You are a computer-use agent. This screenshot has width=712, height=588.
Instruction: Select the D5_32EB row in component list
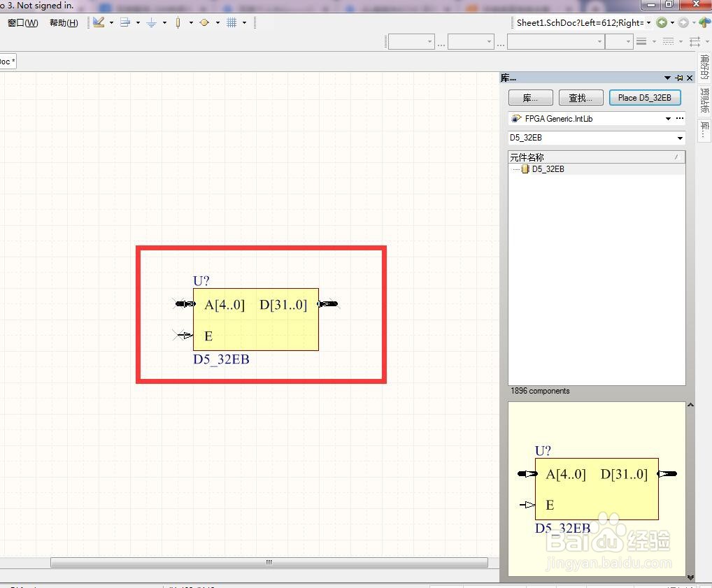click(x=596, y=169)
